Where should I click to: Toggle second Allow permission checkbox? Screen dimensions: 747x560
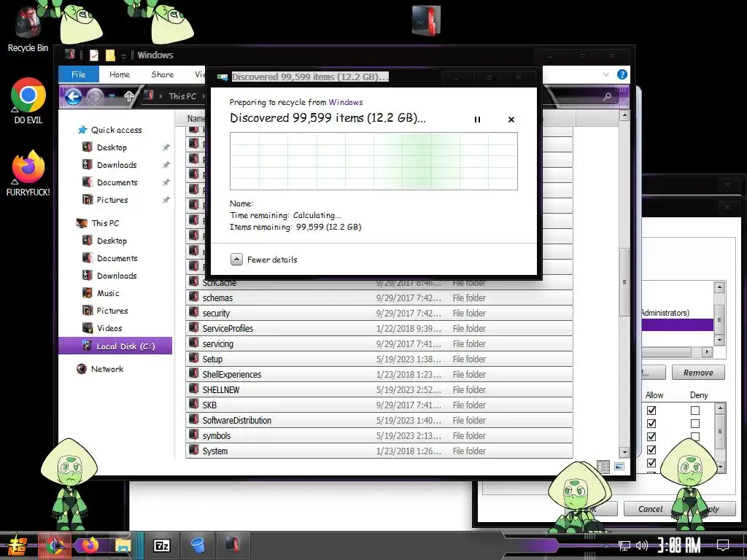click(x=651, y=424)
